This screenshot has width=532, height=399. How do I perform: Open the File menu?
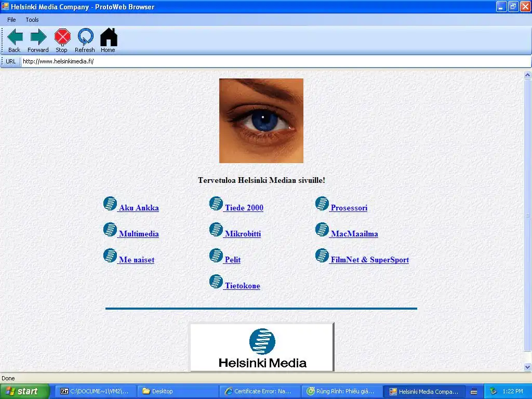11,20
